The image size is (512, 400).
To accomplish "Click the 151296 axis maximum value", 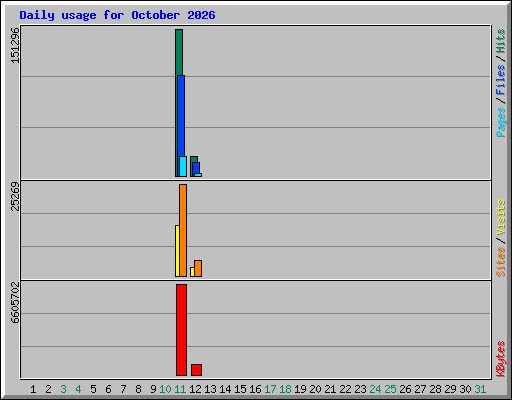I will (15, 45).
